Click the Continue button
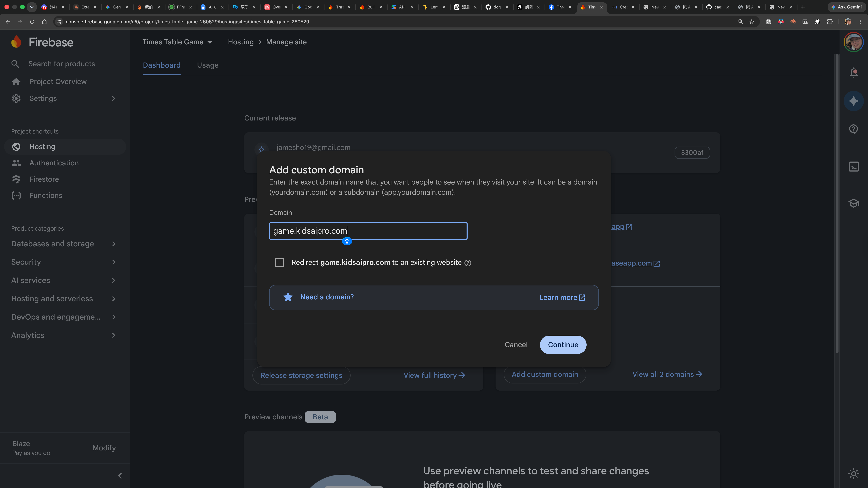Screen dimensions: 868x488 pyautogui.click(x=563, y=344)
